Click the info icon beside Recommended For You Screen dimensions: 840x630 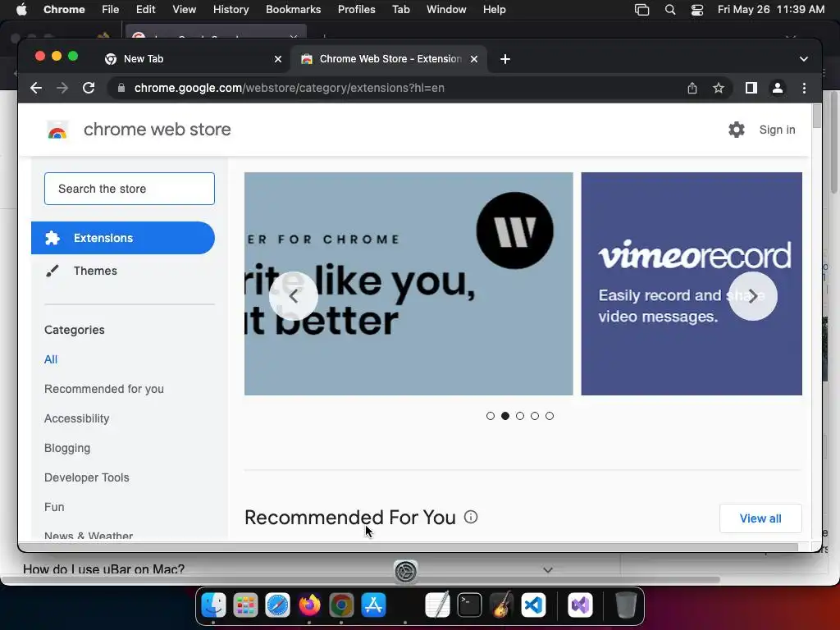click(470, 517)
